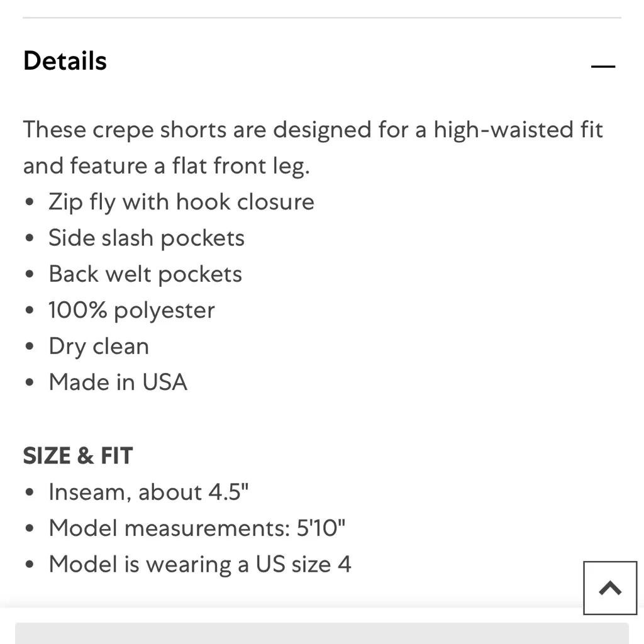Collapse the Details section with minus icon
Image resolution: width=644 pixels, height=644 pixels.
[602, 65]
